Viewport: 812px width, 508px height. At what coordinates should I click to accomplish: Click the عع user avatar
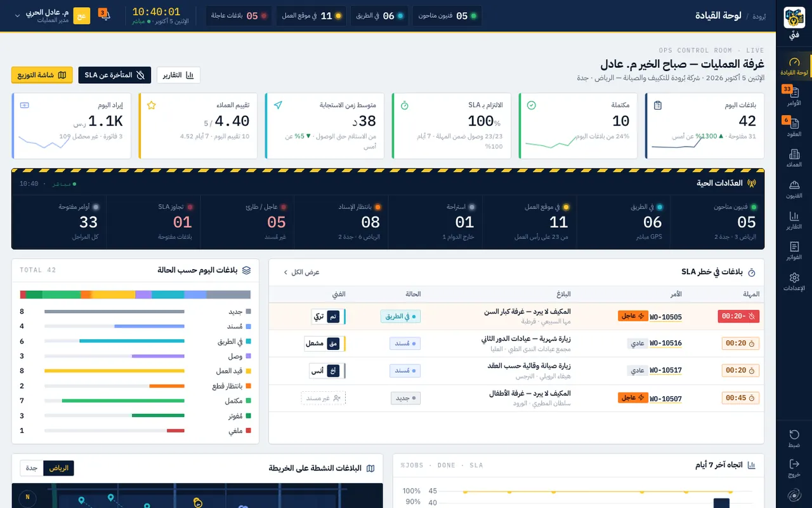82,16
